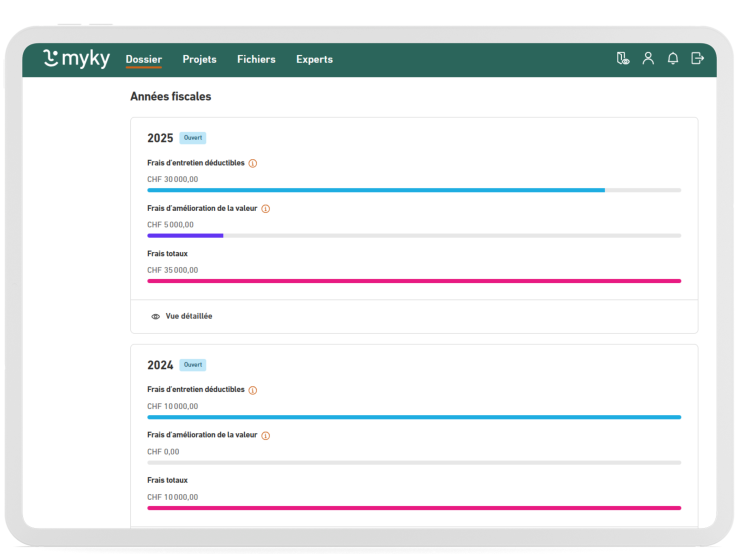The height and width of the screenshot is (554, 738).
Task: Open the document search icon in header
Action: [623, 59]
